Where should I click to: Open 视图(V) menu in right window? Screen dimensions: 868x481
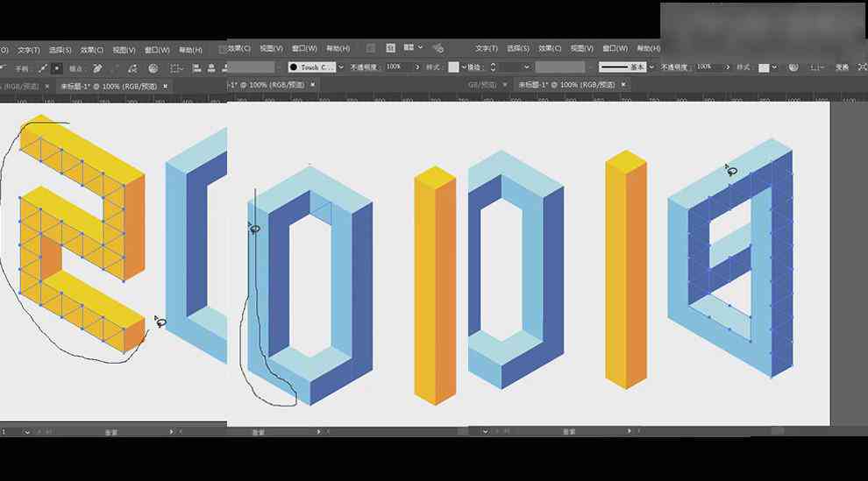click(582, 49)
